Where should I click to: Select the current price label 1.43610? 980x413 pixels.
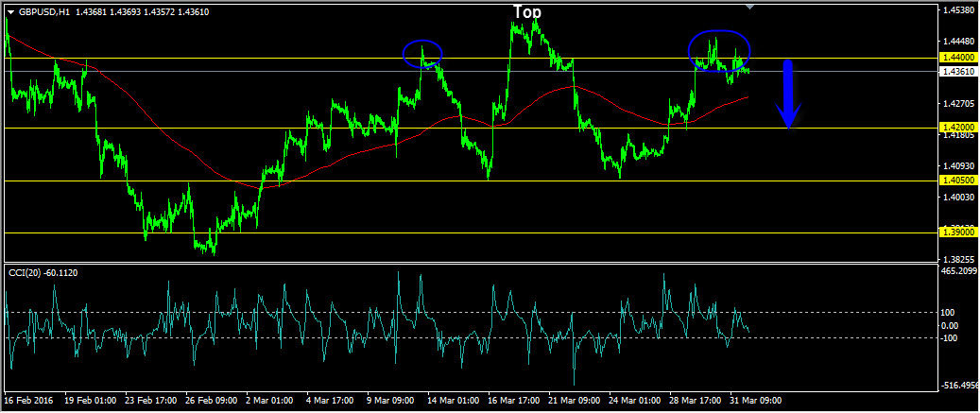[958, 71]
